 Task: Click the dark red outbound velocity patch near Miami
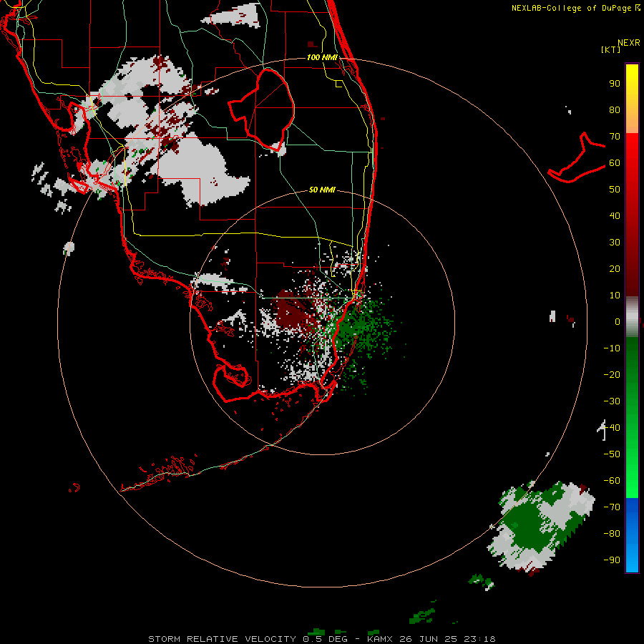click(293, 311)
